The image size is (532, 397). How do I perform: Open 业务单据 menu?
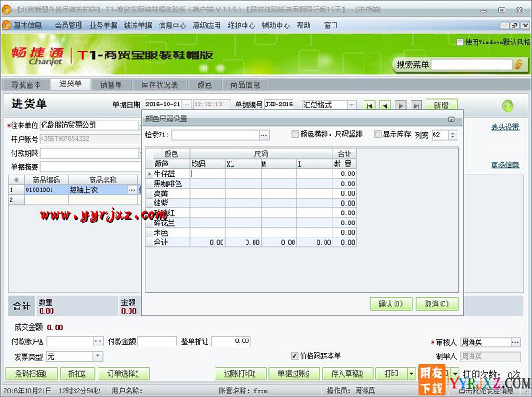[103, 26]
